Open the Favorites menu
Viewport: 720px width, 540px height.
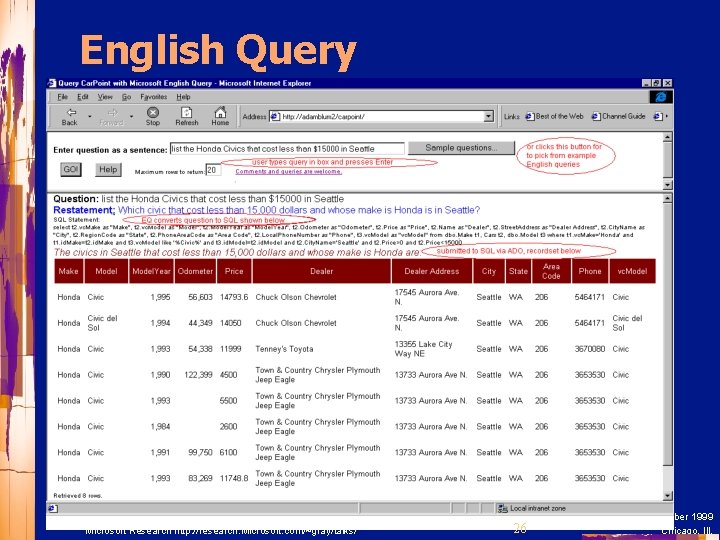pos(154,97)
